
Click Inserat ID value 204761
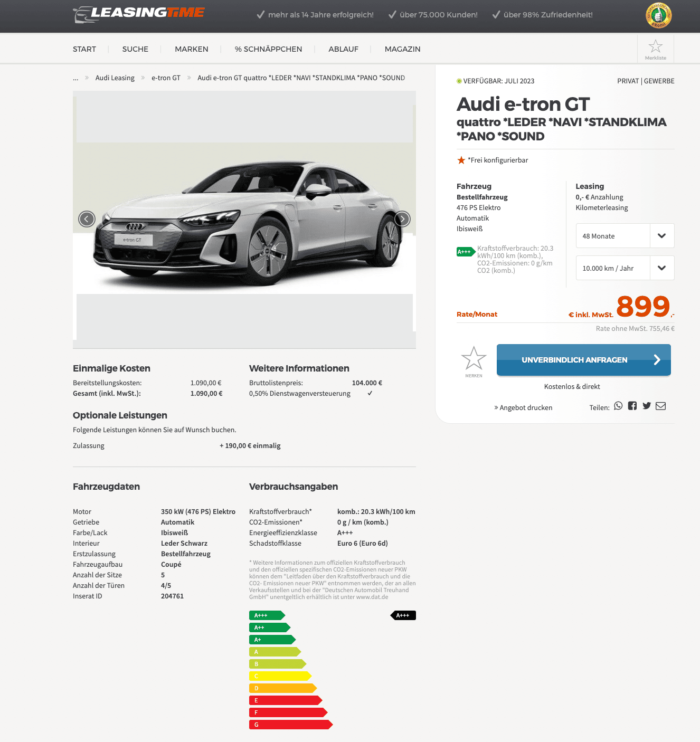click(x=172, y=596)
